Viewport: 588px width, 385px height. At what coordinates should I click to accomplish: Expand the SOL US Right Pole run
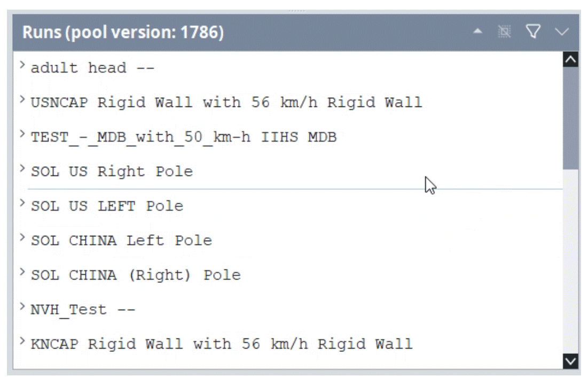(22, 168)
